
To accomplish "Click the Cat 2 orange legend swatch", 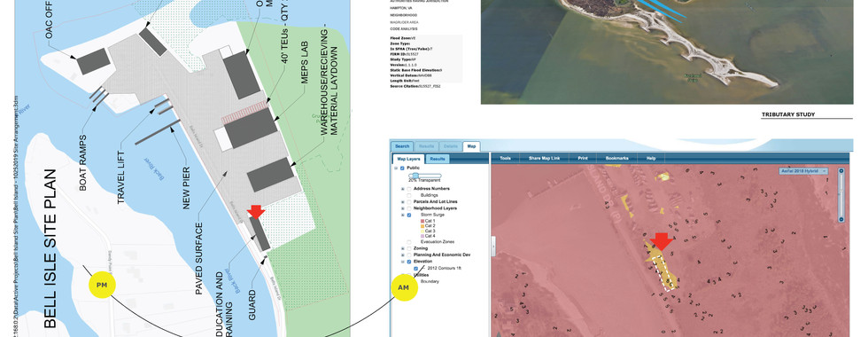I will pyautogui.click(x=422, y=226).
